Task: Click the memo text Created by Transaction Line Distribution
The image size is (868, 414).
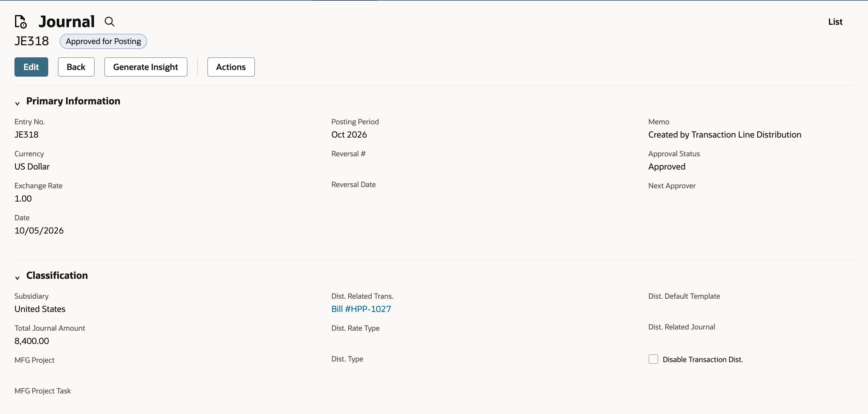Action: click(x=725, y=134)
